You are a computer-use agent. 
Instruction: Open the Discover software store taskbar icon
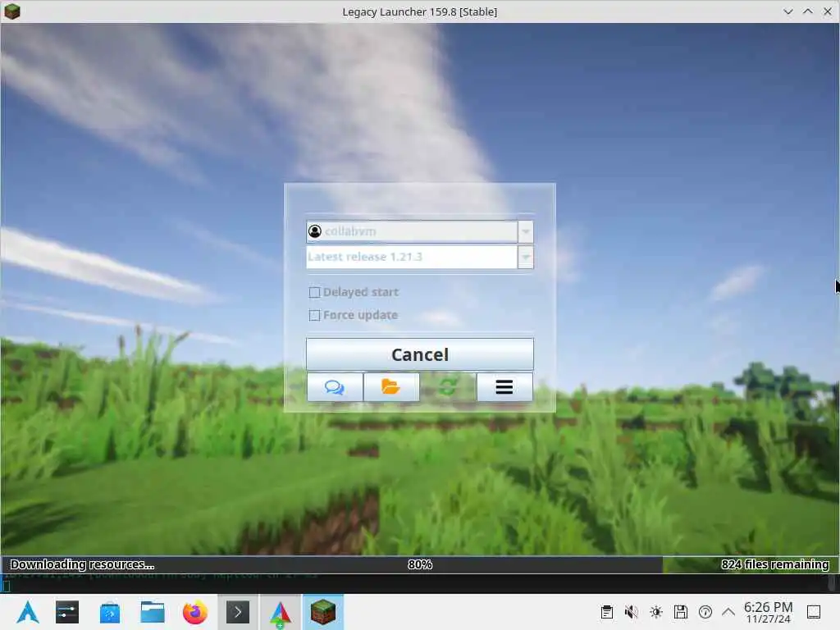click(110, 612)
